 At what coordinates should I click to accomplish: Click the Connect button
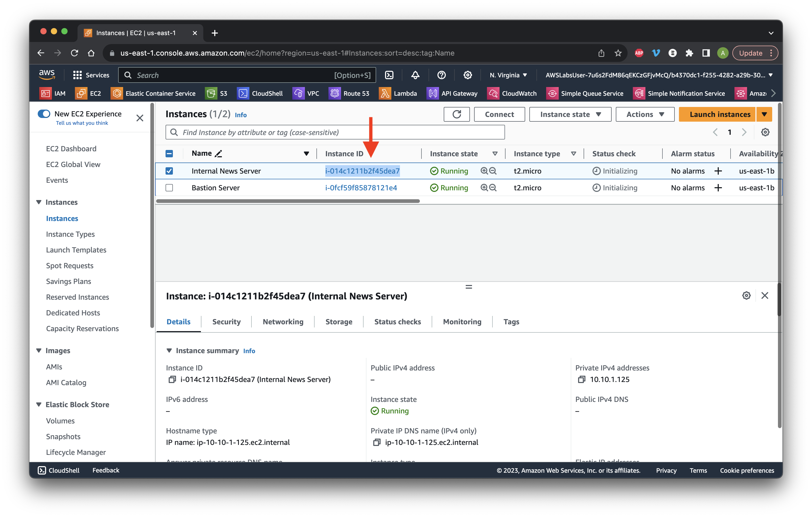click(x=500, y=114)
